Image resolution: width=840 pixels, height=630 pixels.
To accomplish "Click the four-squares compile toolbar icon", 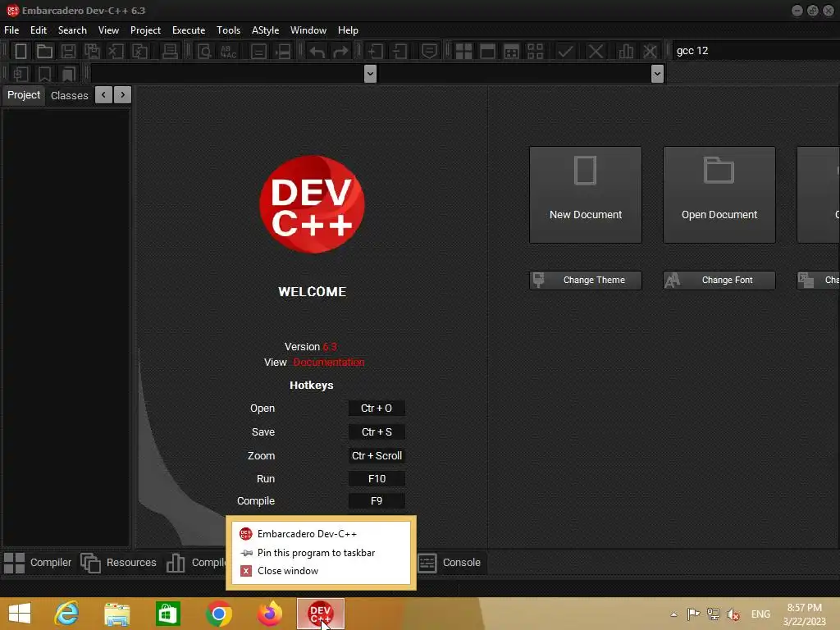I will 463,52.
